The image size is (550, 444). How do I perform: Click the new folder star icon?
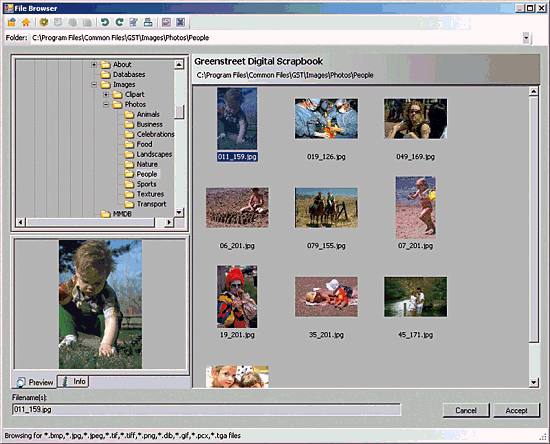[43, 22]
